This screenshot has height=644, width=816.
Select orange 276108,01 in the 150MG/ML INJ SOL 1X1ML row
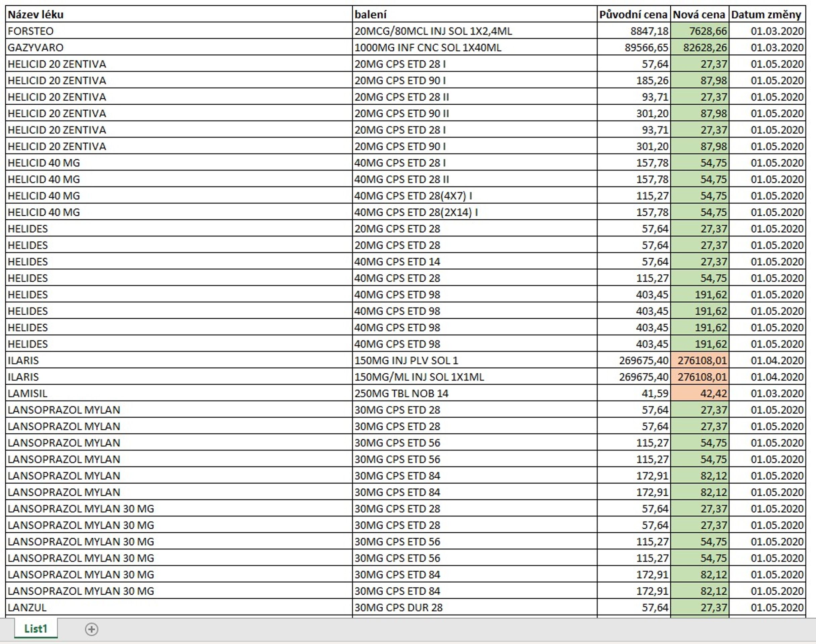[700, 377]
